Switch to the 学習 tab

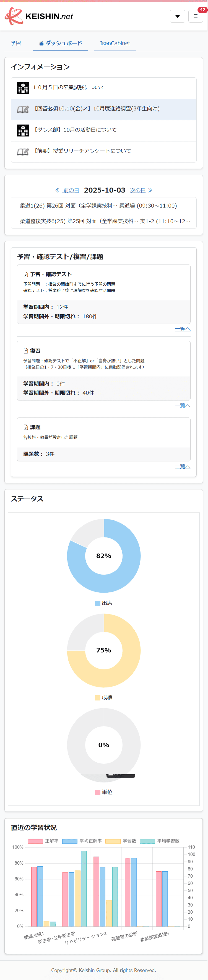point(16,43)
